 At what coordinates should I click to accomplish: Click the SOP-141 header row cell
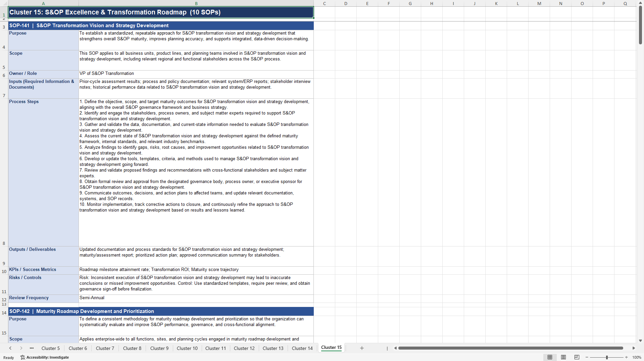coord(161,26)
